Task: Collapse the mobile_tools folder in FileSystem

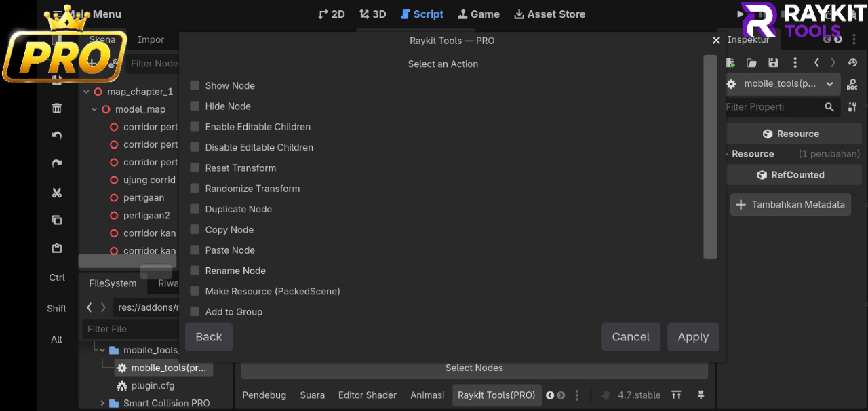Action: click(x=102, y=350)
